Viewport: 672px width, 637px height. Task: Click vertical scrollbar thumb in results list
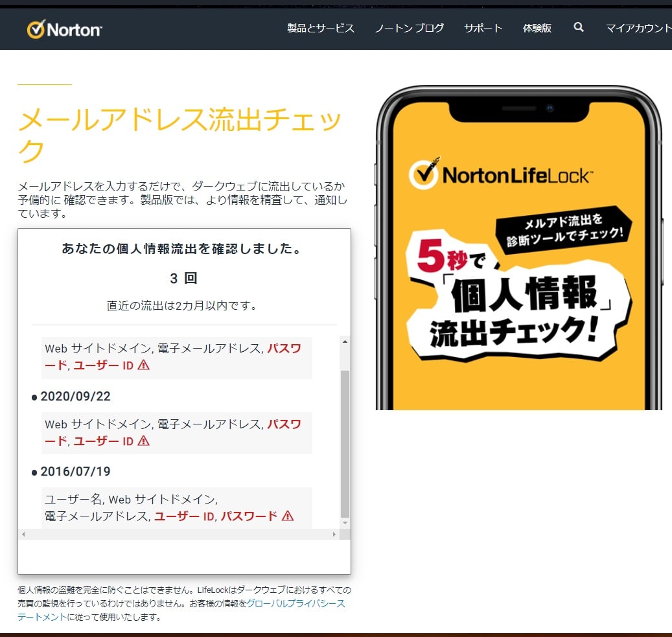click(345, 444)
